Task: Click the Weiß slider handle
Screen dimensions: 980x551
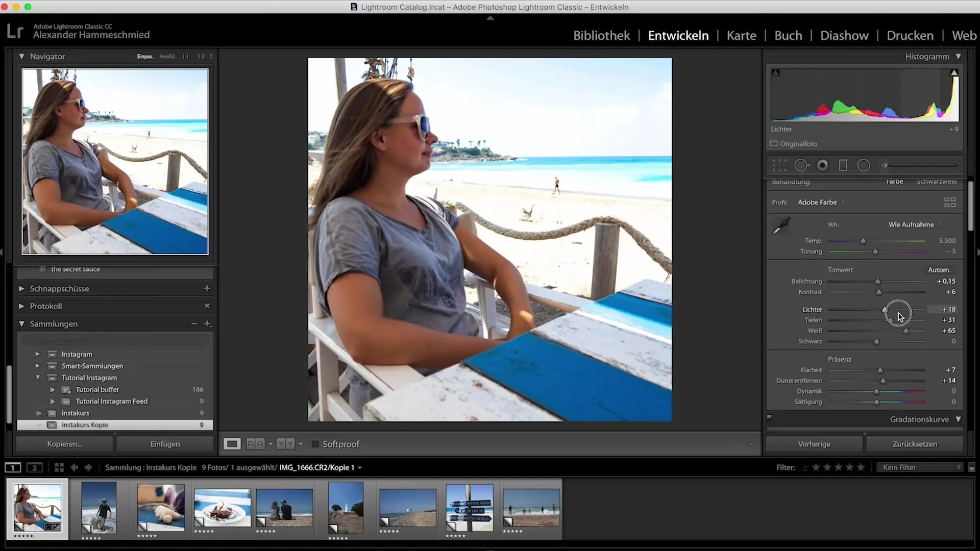Action: [906, 331]
